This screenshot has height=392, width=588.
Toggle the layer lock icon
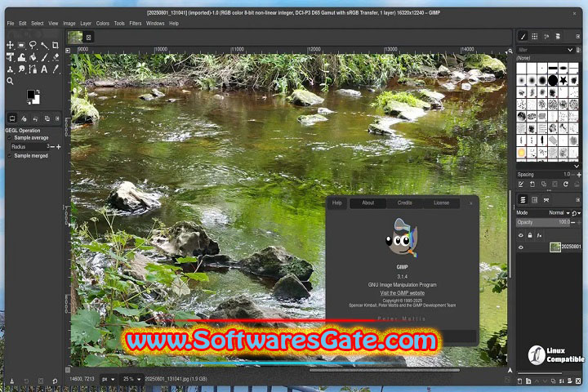(x=530, y=235)
